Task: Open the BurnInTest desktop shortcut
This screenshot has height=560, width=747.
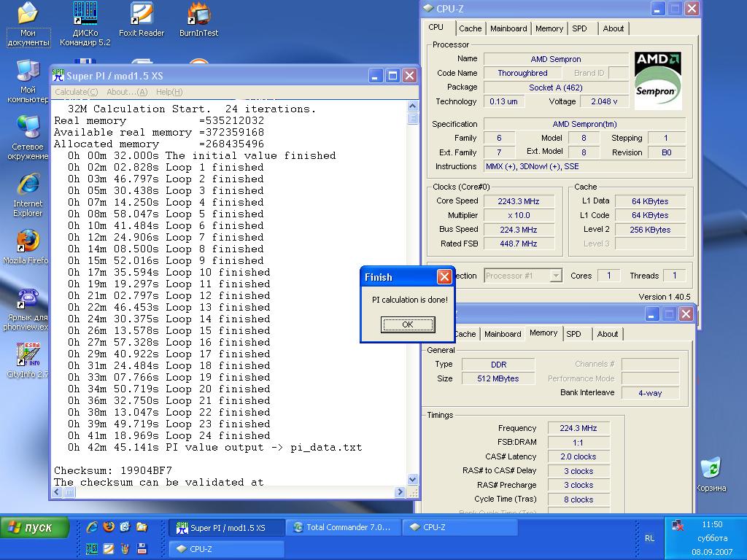Action: 198,20
